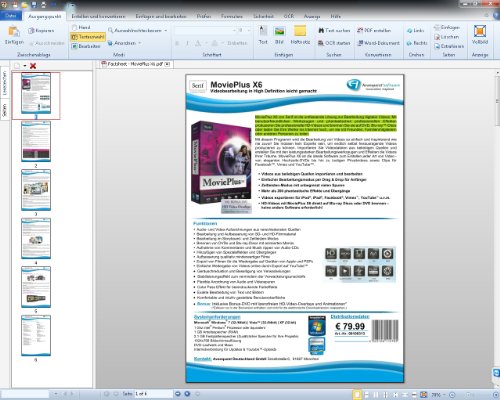Open the font name combo box

(205, 30)
